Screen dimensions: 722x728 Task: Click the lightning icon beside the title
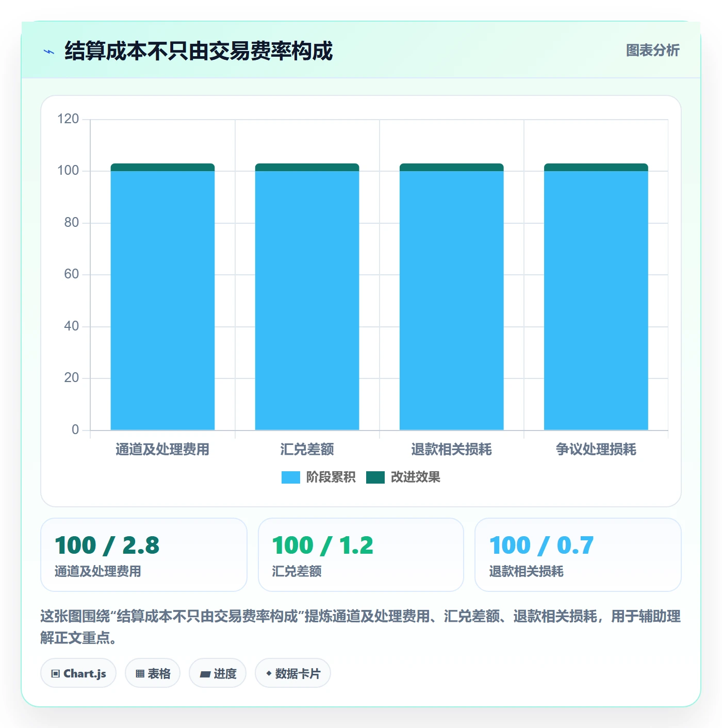(x=49, y=52)
